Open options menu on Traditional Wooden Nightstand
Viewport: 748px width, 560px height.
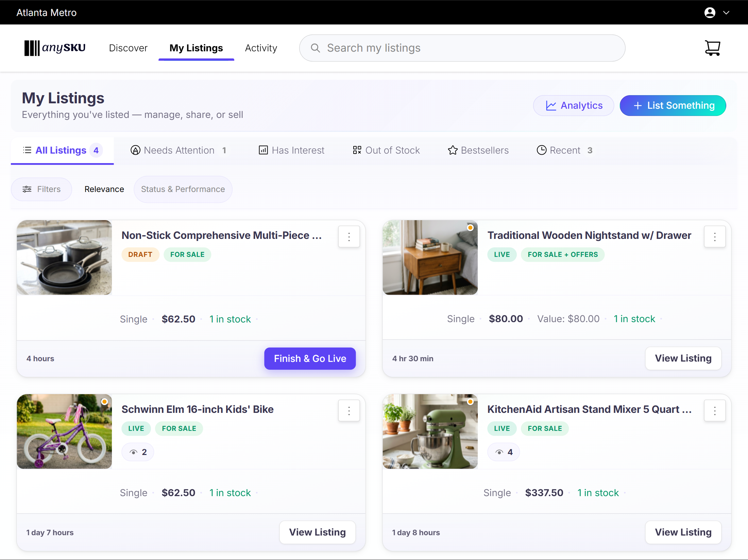coord(715,237)
